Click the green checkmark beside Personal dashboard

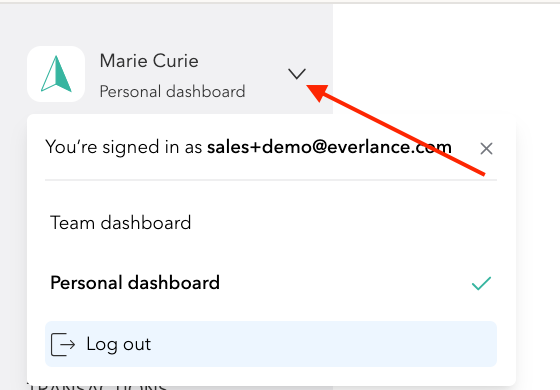pyautogui.click(x=481, y=283)
